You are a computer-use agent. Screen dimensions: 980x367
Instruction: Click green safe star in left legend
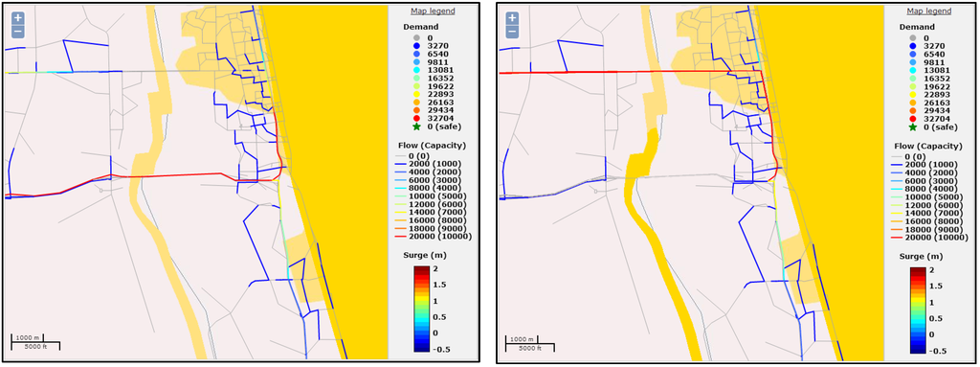[417, 127]
